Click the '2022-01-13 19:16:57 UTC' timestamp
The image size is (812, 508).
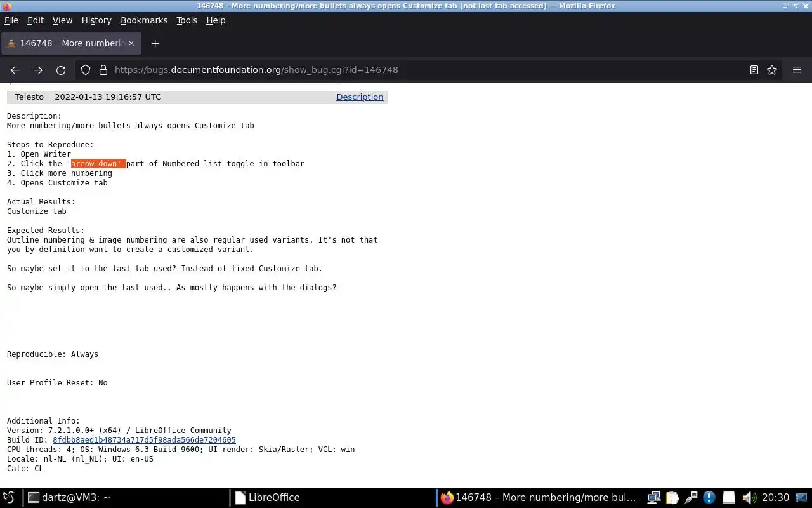pos(108,97)
